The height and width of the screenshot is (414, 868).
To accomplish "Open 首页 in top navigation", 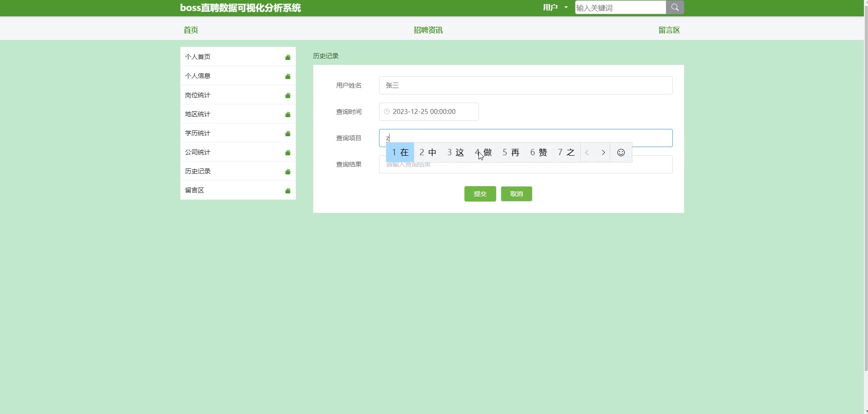I will [191, 30].
